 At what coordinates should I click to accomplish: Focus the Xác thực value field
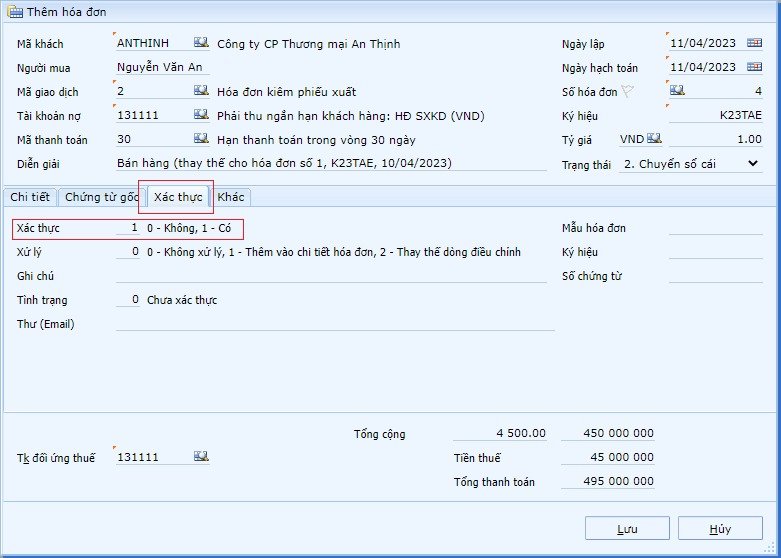[128, 228]
